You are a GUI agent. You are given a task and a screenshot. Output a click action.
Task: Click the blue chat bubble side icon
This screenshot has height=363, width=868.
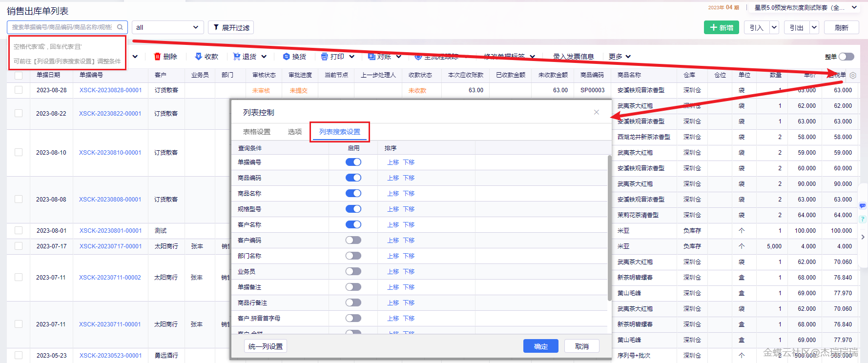(863, 206)
